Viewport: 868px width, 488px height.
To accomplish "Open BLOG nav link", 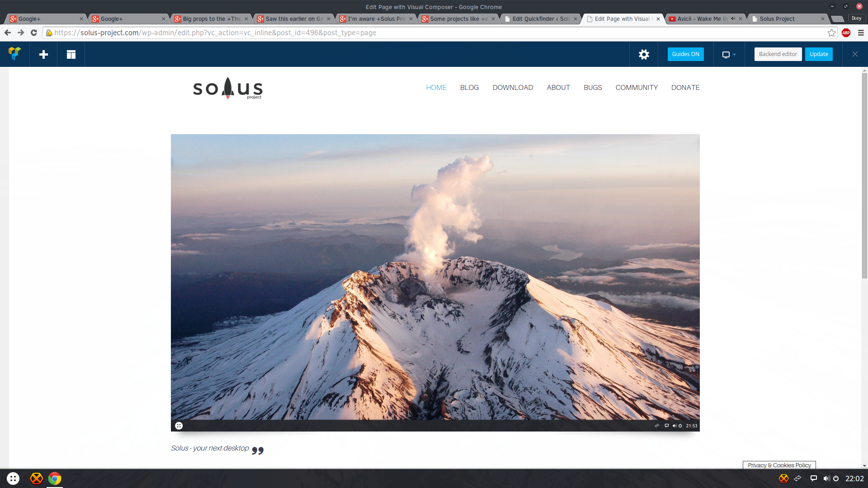I will (x=469, y=88).
